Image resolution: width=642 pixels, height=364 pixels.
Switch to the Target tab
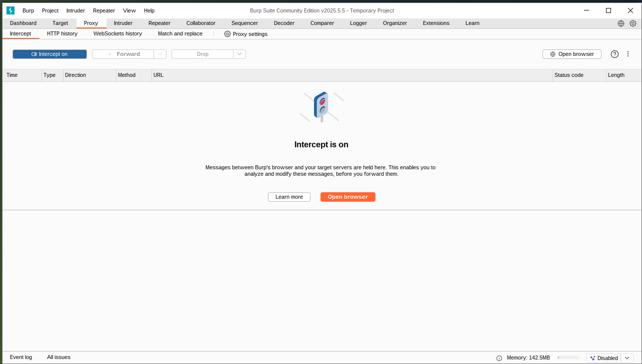pyautogui.click(x=60, y=23)
